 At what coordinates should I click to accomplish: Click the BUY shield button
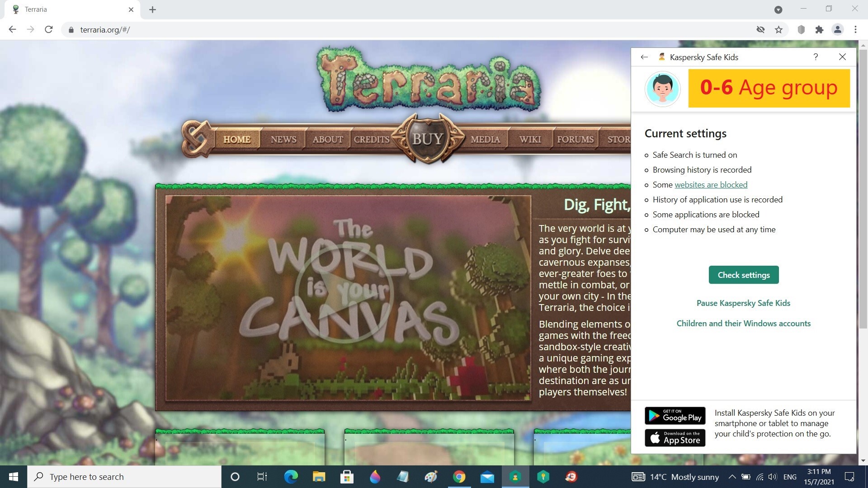pyautogui.click(x=428, y=138)
